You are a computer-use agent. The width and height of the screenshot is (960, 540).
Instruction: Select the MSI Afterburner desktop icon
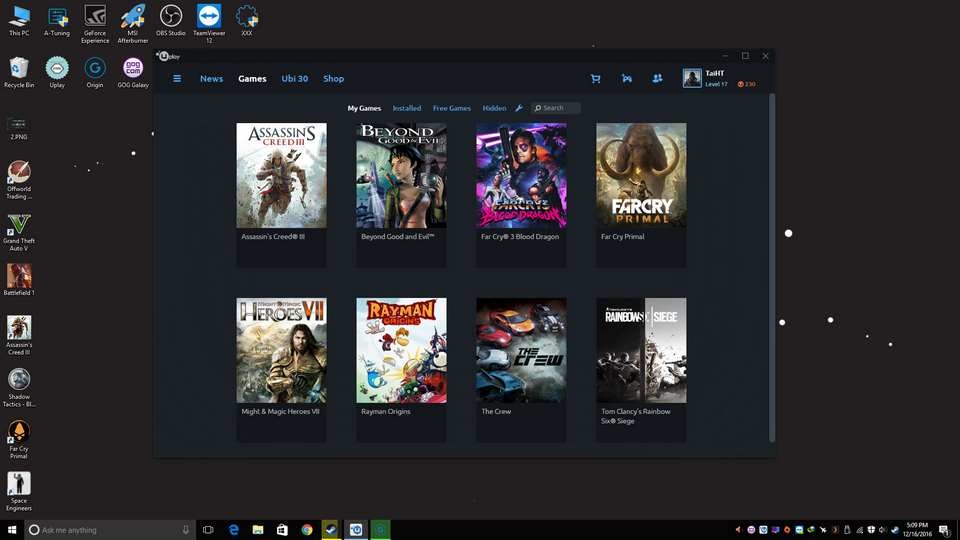133,24
